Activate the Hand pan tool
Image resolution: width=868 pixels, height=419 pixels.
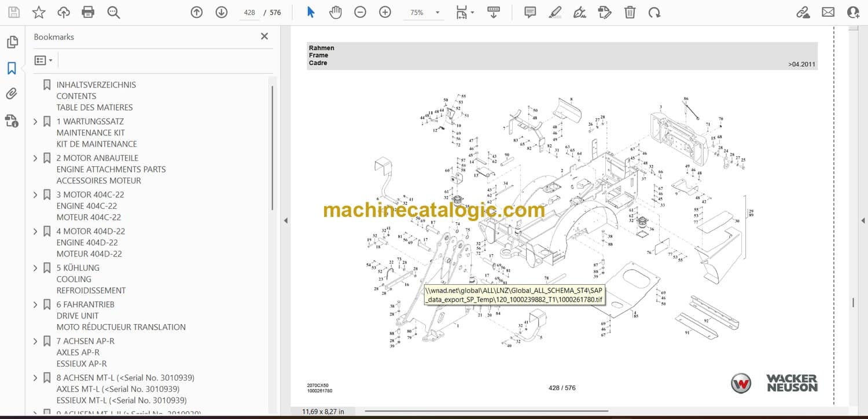[x=336, y=12]
